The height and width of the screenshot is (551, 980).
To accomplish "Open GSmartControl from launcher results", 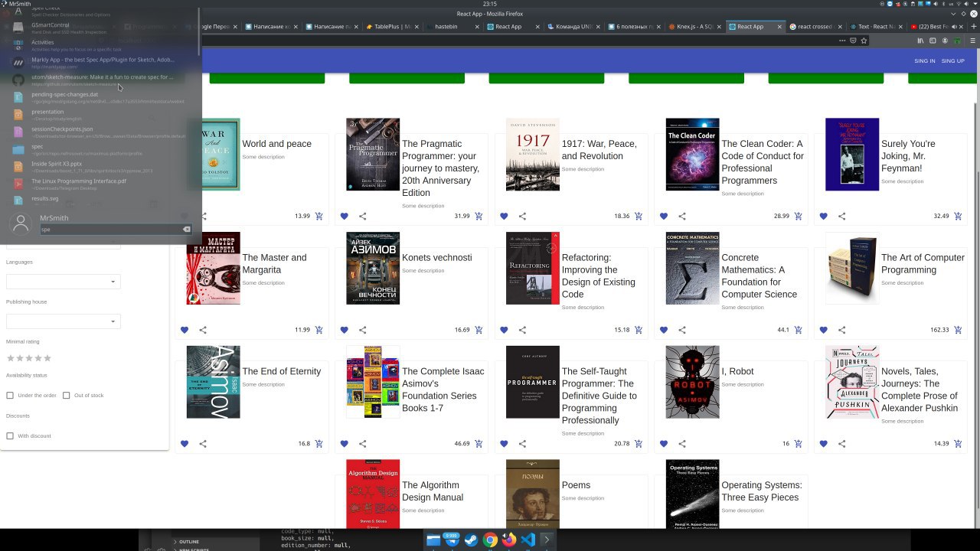I will click(x=101, y=28).
